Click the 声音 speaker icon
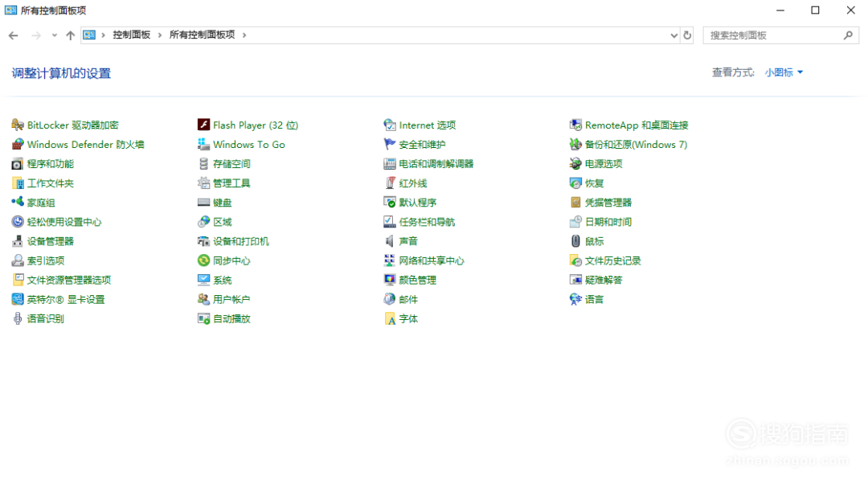The width and height of the screenshot is (868, 488). (x=390, y=241)
